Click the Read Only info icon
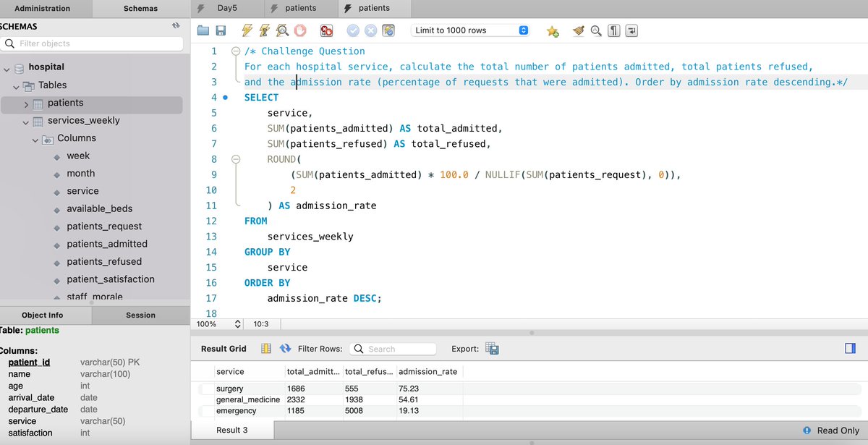The width and height of the screenshot is (868, 445). coord(807,431)
